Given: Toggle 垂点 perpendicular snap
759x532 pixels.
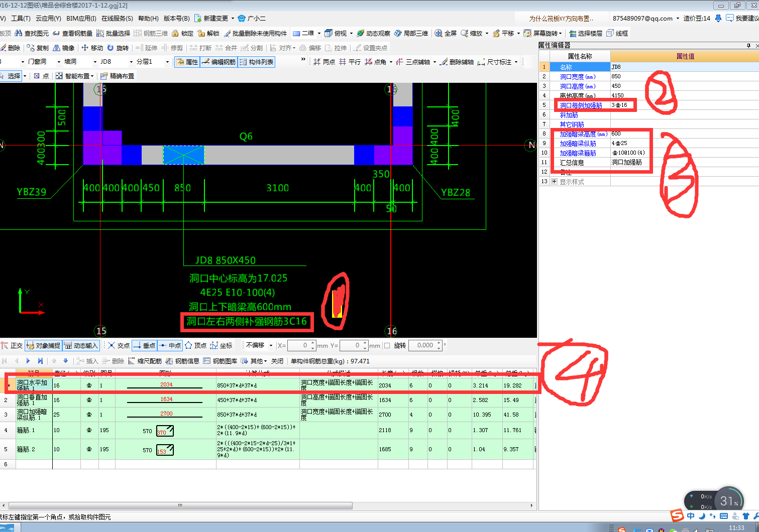Looking at the screenshot, I should point(145,345).
